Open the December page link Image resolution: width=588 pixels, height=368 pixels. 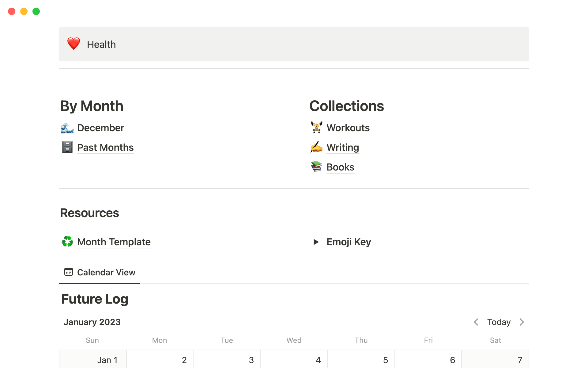(100, 128)
